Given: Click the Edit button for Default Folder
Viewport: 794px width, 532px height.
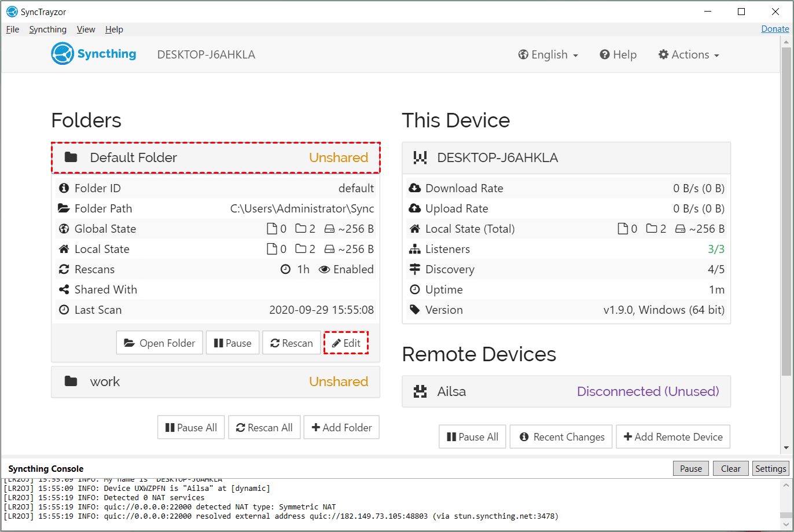Looking at the screenshot, I should [346, 343].
